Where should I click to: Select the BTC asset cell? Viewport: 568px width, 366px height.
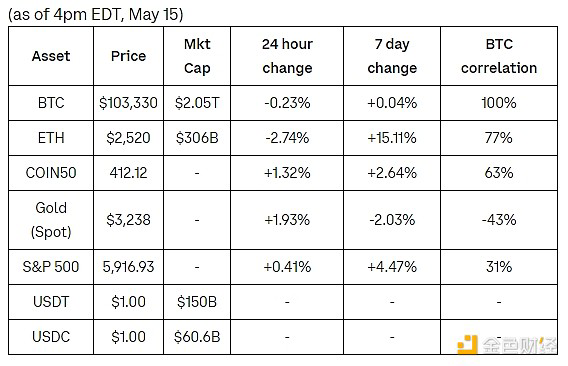click(51, 103)
